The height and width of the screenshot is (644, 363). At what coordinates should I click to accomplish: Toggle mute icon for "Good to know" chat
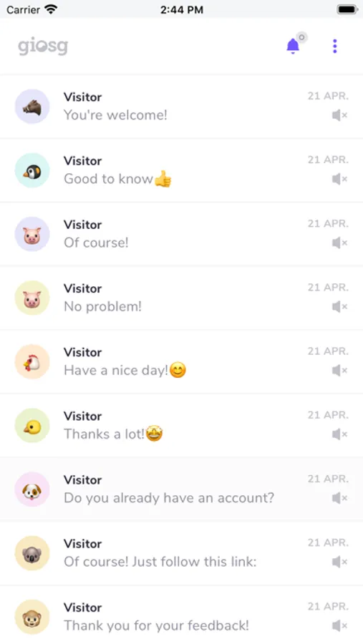[339, 179]
